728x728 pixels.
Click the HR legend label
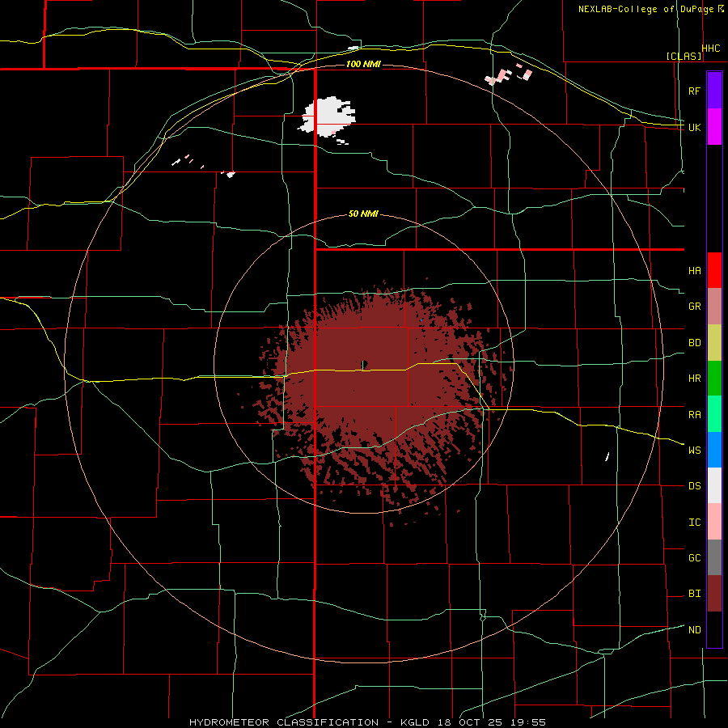[x=694, y=379]
